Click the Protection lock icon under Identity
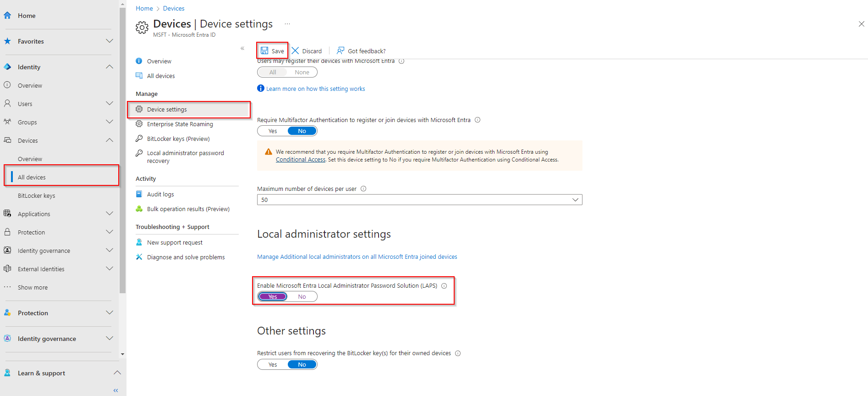 tap(7, 232)
